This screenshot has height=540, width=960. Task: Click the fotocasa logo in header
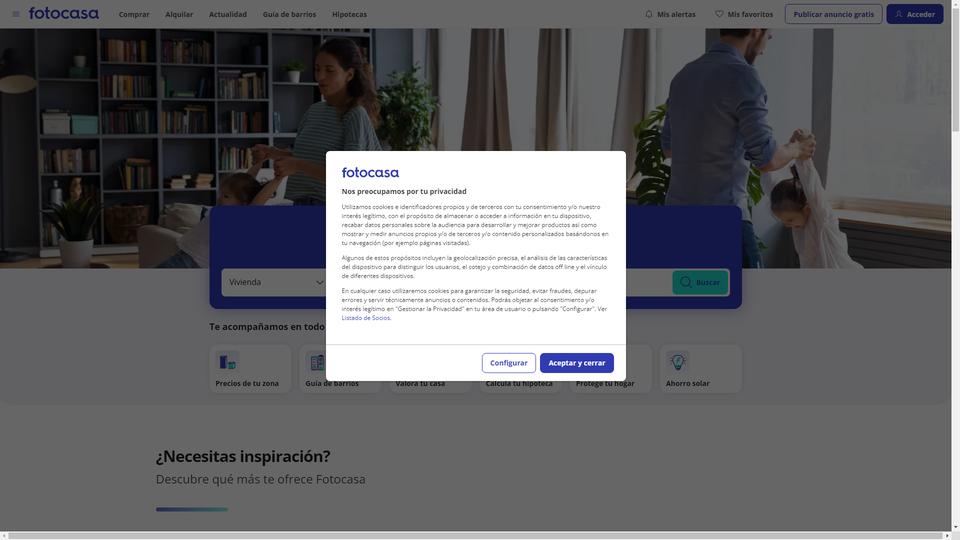click(64, 13)
